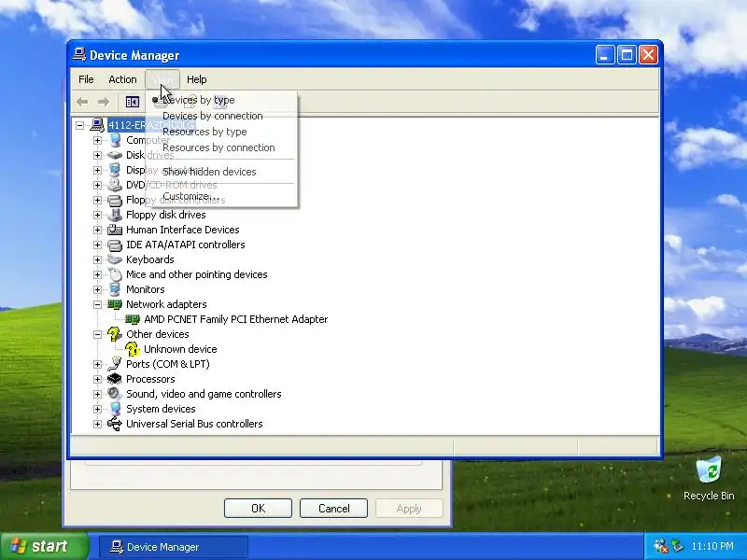Collapse the Network adapters node
This screenshot has width=747, height=560.
tap(98, 304)
